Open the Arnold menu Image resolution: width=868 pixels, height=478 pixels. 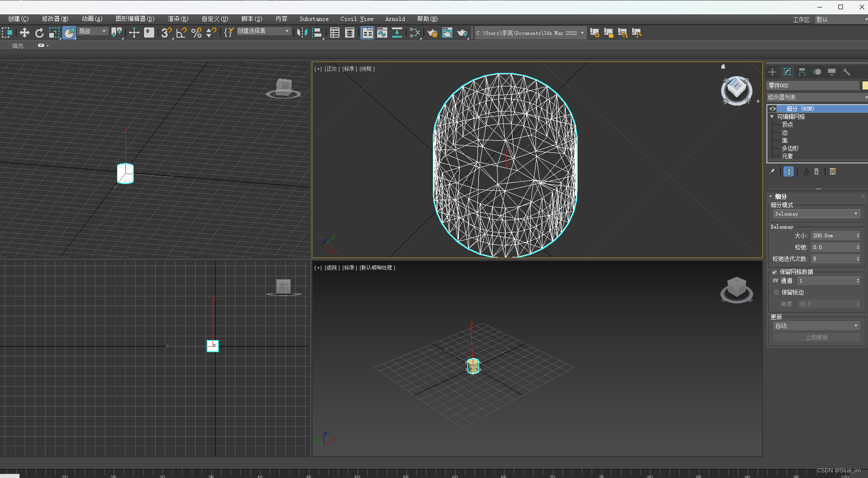click(395, 19)
